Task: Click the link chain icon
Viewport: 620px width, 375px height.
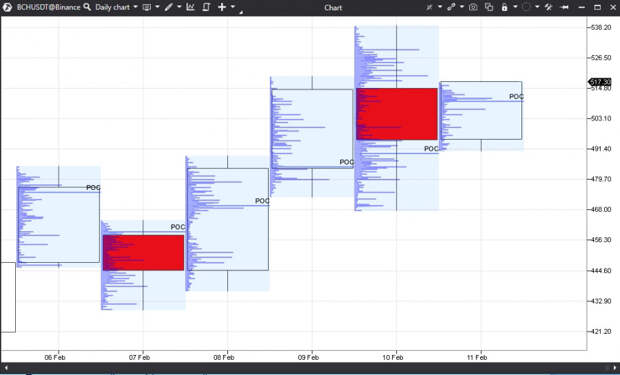Action: pyautogui.click(x=451, y=7)
